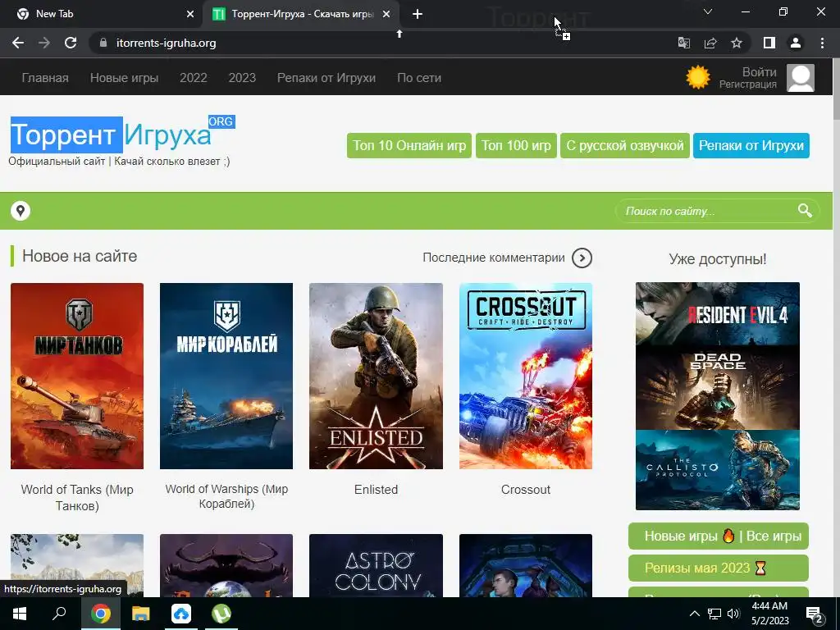The image size is (840, 630).
Task: Open Последние комментарии link
Action: [x=493, y=258]
